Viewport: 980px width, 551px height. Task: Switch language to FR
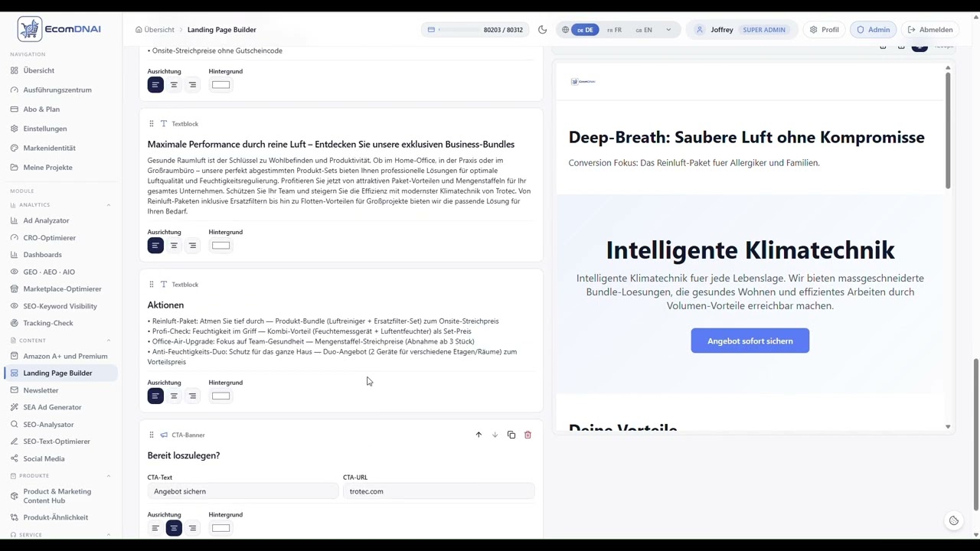click(x=614, y=30)
